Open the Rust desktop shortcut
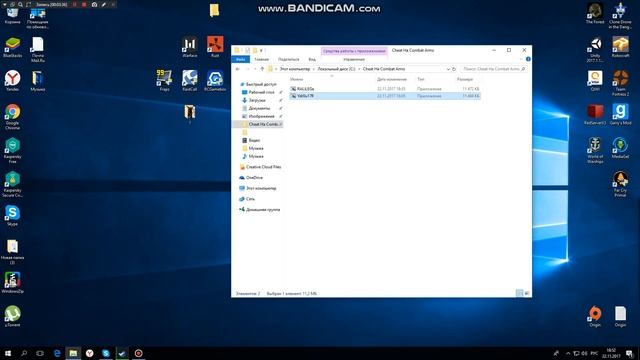The width and height of the screenshot is (640, 360). (215, 47)
